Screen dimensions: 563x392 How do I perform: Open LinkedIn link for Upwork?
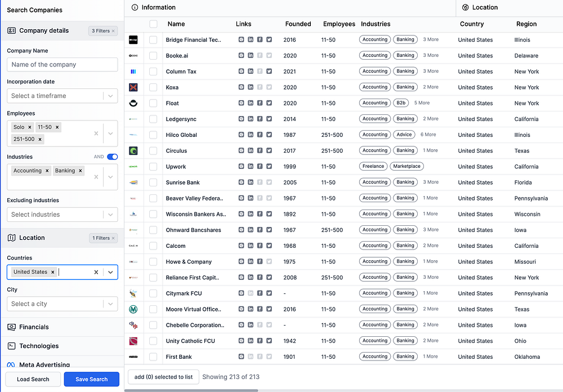pos(251,166)
